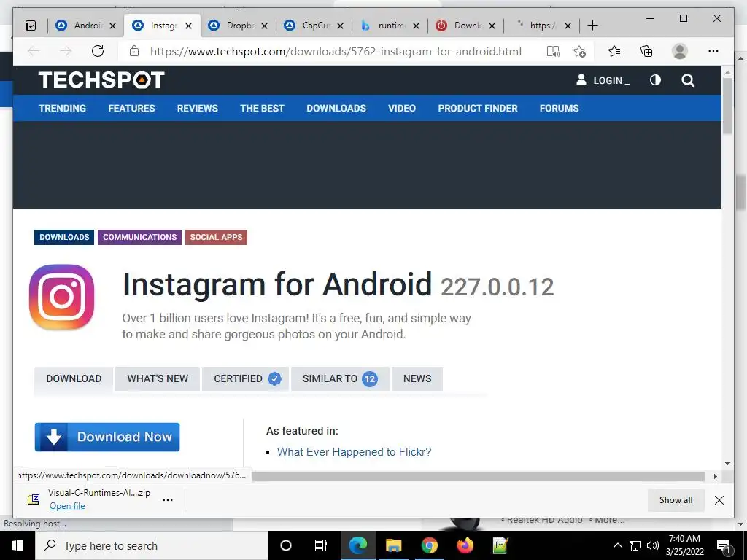Viewport: 747px width, 560px height.
Task: Click the browser forward arrow
Action: pyautogui.click(x=66, y=52)
